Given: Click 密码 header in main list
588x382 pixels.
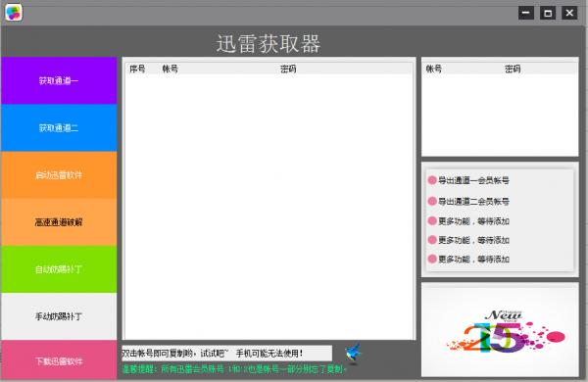Looking at the screenshot, I should pyautogui.click(x=288, y=69).
